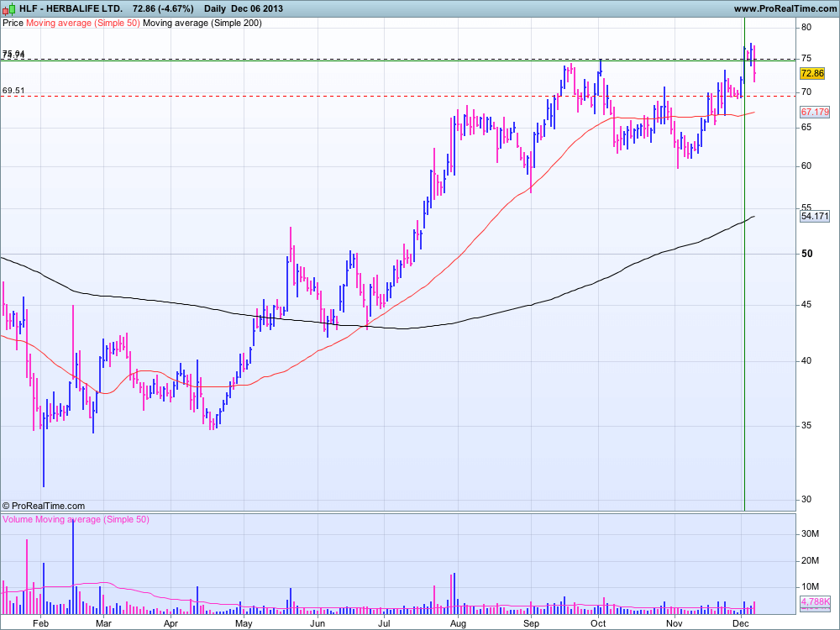Click the 20M volume axis label
The height and width of the screenshot is (630, 840).
(810, 561)
